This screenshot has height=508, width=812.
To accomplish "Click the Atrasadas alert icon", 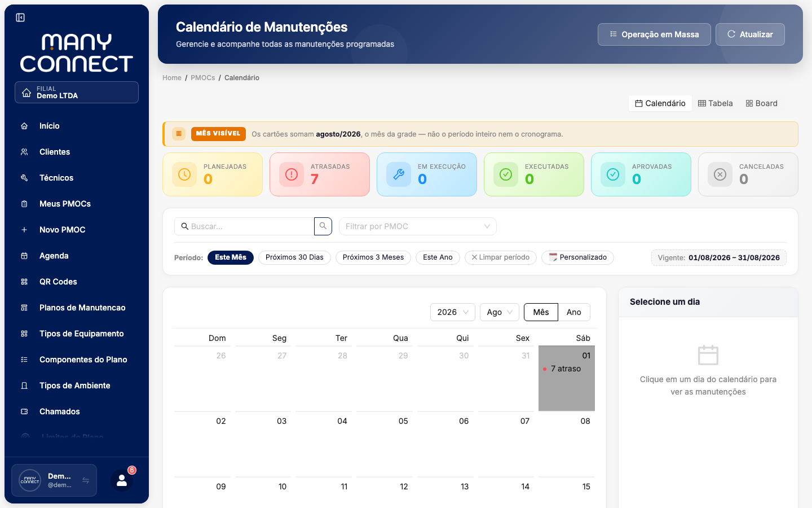I will tap(292, 174).
